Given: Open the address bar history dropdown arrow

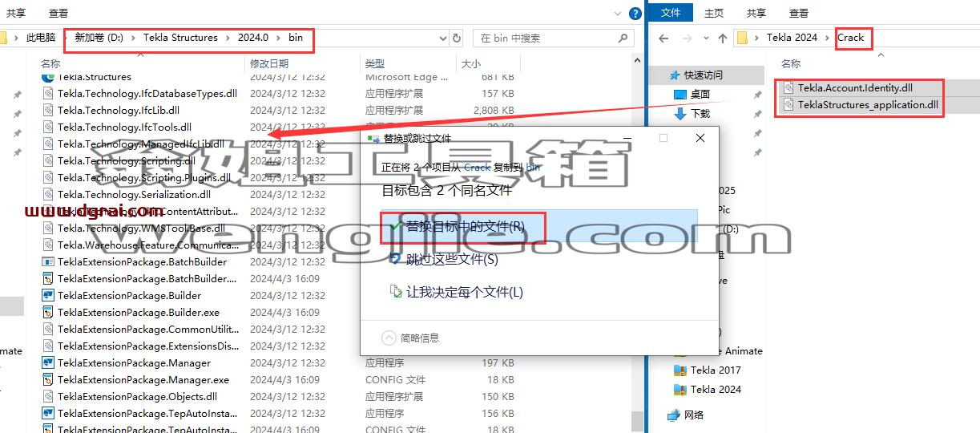Looking at the screenshot, I should coord(443,38).
